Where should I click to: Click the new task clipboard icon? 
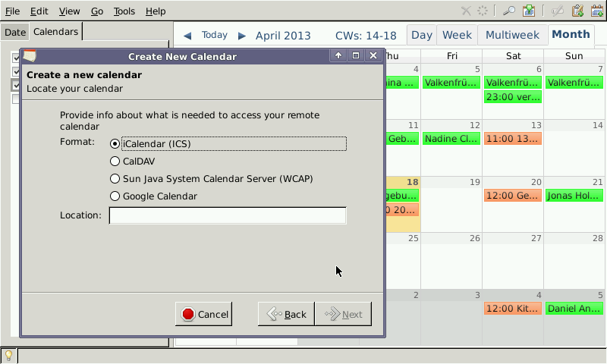(577, 11)
